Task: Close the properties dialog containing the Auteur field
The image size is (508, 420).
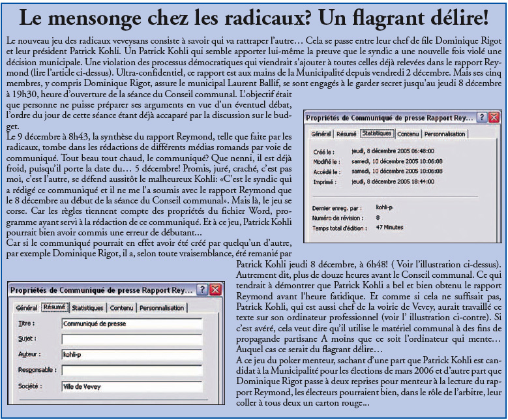Action: [x=215, y=289]
